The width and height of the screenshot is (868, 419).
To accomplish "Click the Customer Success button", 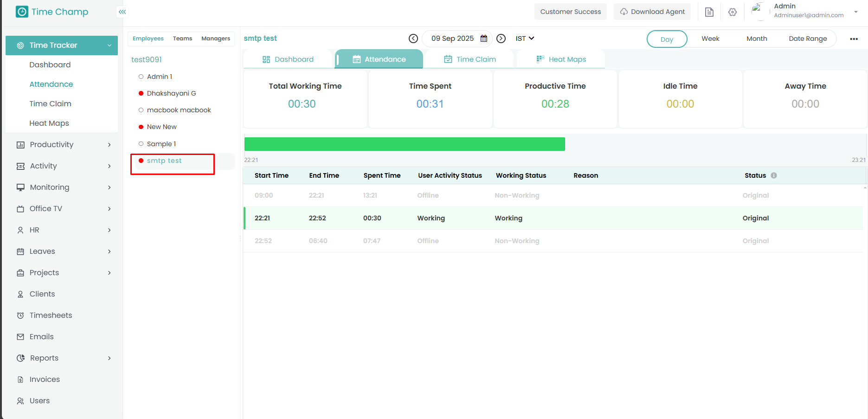I will pos(570,12).
